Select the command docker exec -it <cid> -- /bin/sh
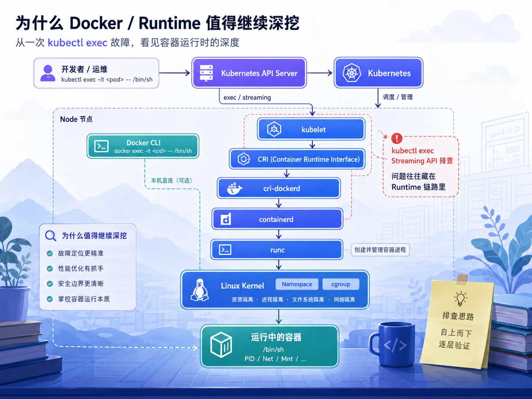 click(x=153, y=151)
